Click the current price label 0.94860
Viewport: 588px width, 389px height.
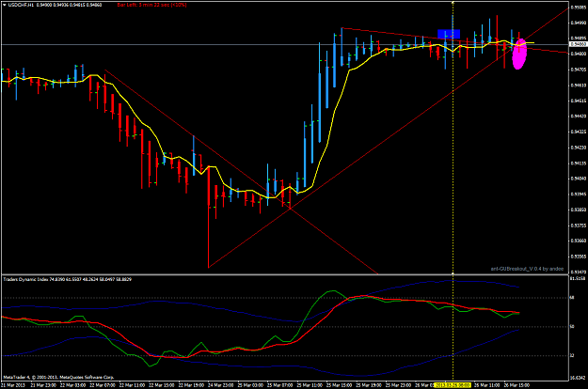click(x=578, y=44)
